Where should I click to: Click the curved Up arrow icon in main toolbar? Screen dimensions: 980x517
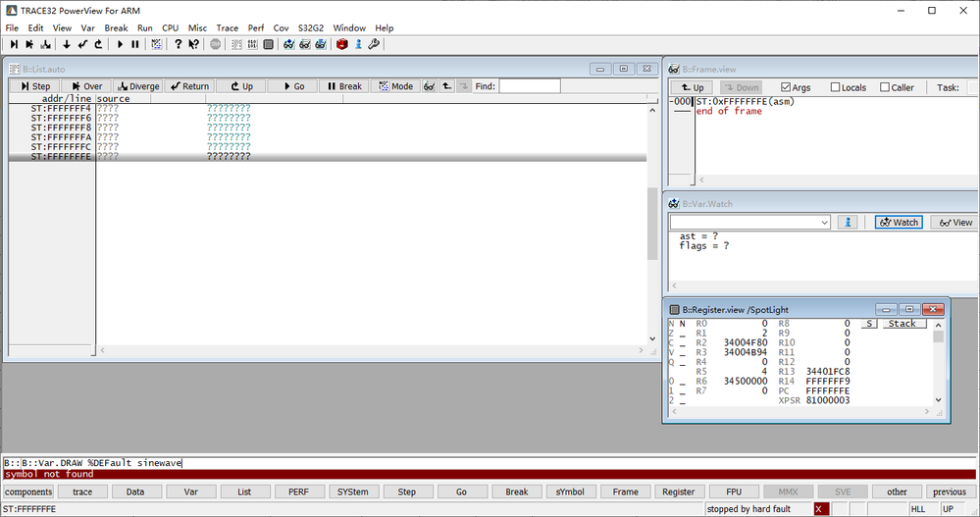click(x=98, y=44)
